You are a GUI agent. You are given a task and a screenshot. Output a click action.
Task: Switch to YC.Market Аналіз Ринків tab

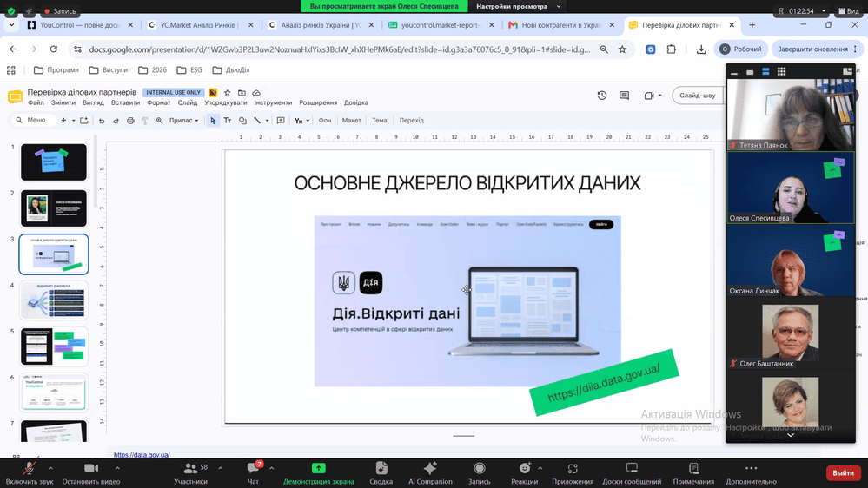pyautogui.click(x=201, y=25)
